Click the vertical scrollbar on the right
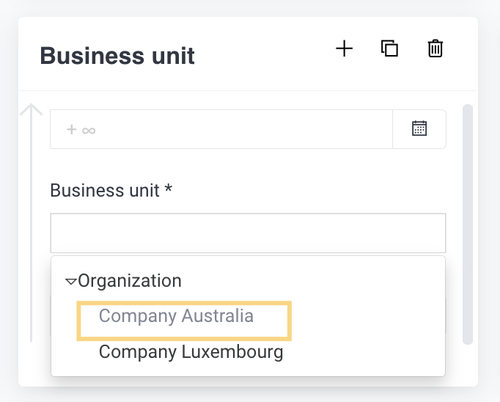The width and height of the screenshot is (500, 402). tap(468, 224)
